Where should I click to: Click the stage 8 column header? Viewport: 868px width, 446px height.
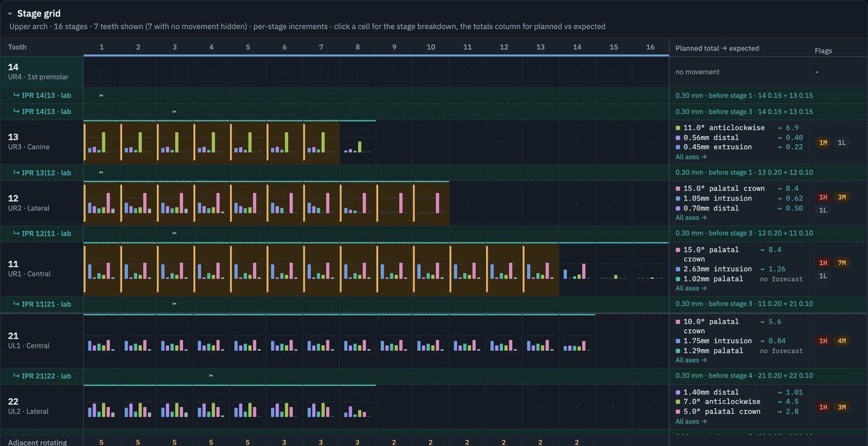coord(358,47)
